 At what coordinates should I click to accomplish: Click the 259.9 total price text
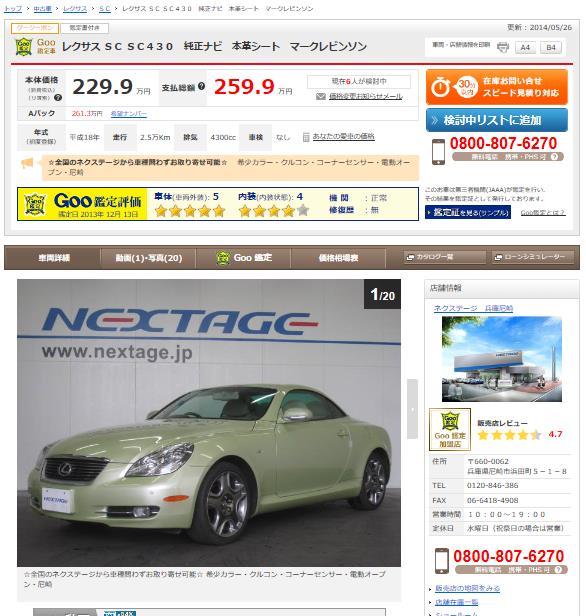pyautogui.click(x=244, y=87)
